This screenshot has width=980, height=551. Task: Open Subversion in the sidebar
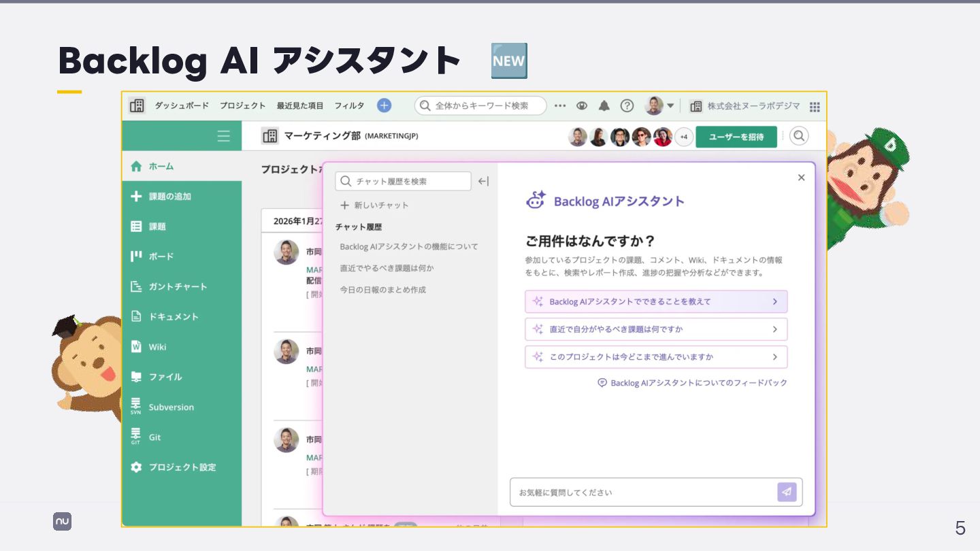[182, 407]
